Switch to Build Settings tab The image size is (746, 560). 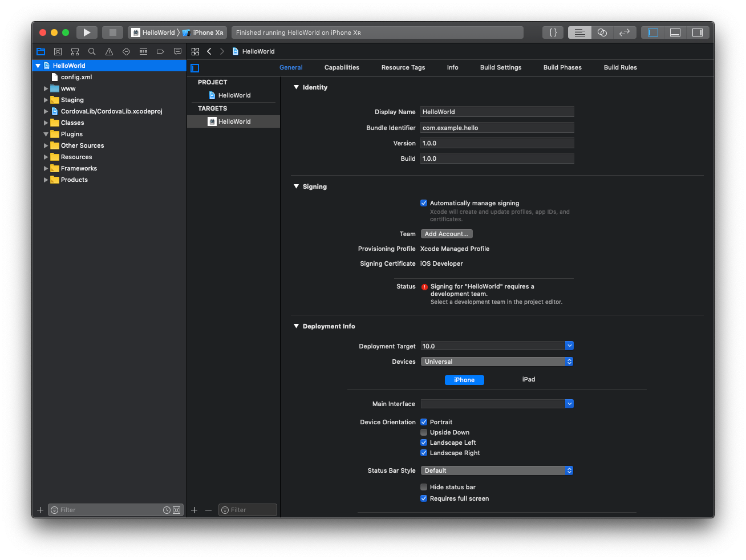click(x=500, y=67)
